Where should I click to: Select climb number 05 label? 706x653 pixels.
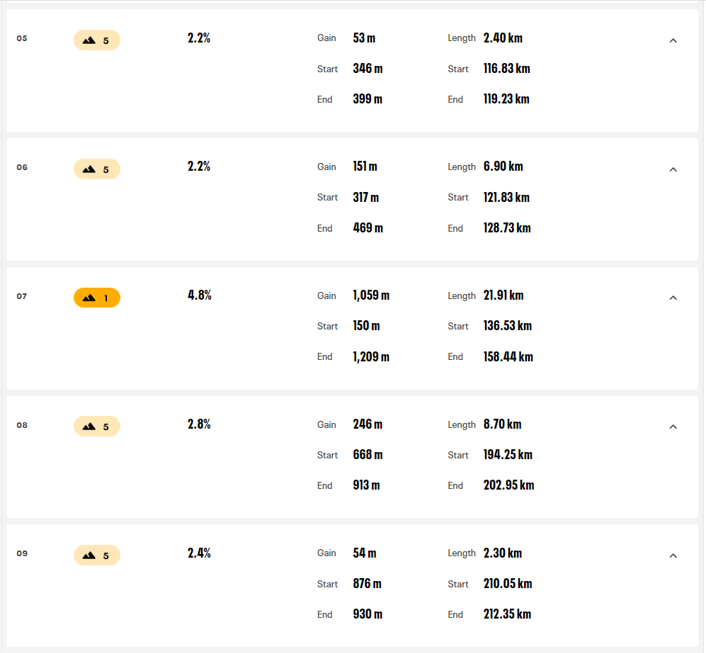22,38
